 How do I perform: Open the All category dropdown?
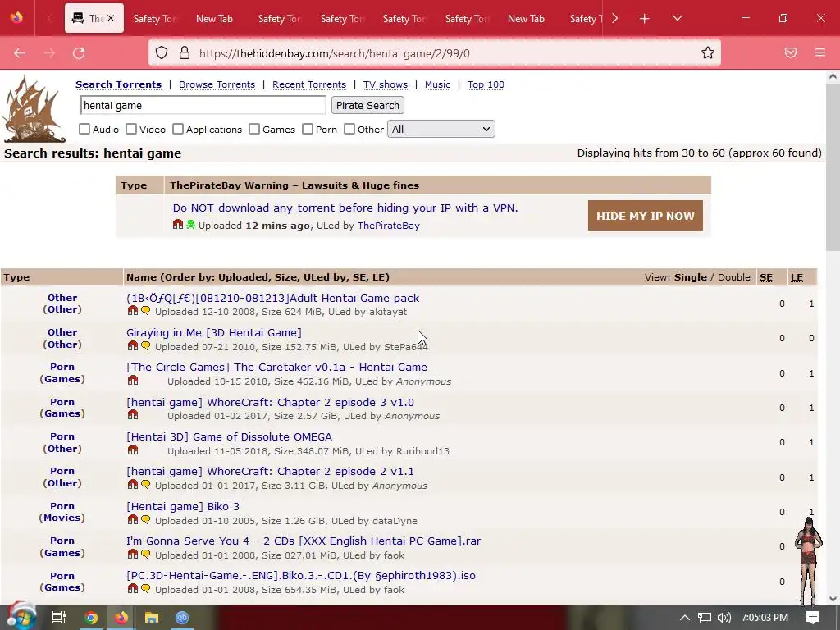pyautogui.click(x=441, y=129)
